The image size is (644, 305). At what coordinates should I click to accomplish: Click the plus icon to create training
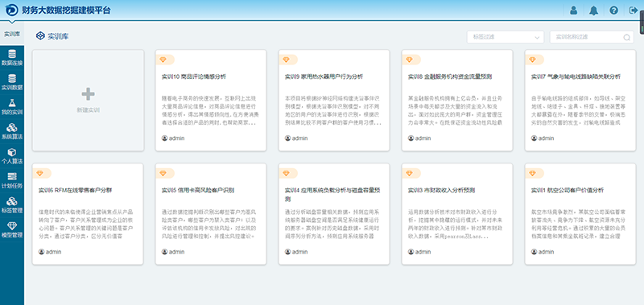(x=88, y=94)
